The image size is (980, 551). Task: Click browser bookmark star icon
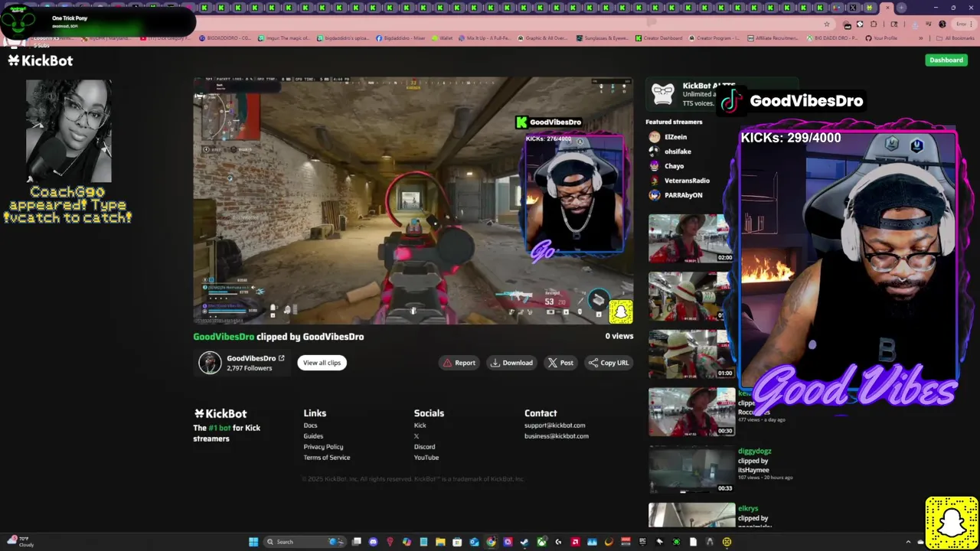[x=826, y=24]
